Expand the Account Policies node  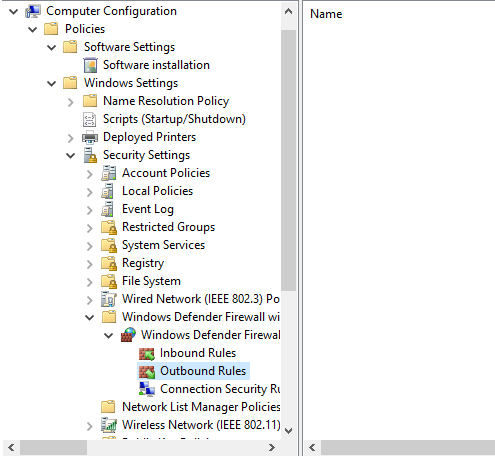pos(89,174)
